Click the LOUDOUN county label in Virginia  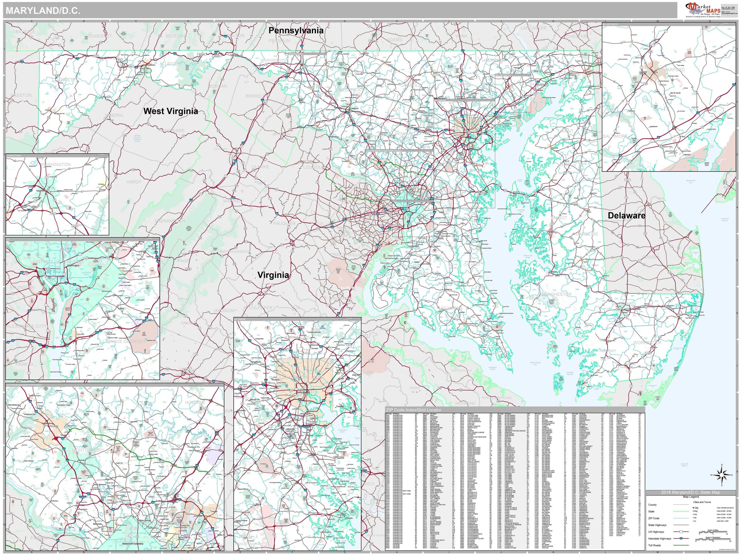pos(313,167)
